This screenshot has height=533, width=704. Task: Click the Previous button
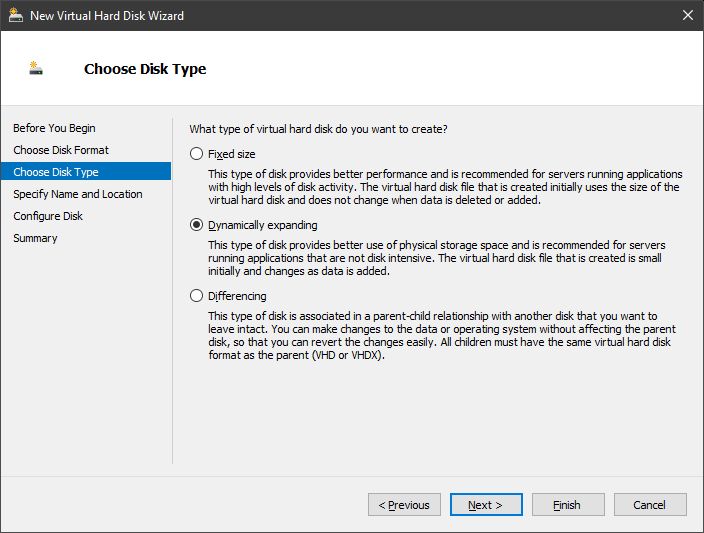[404, 505]
